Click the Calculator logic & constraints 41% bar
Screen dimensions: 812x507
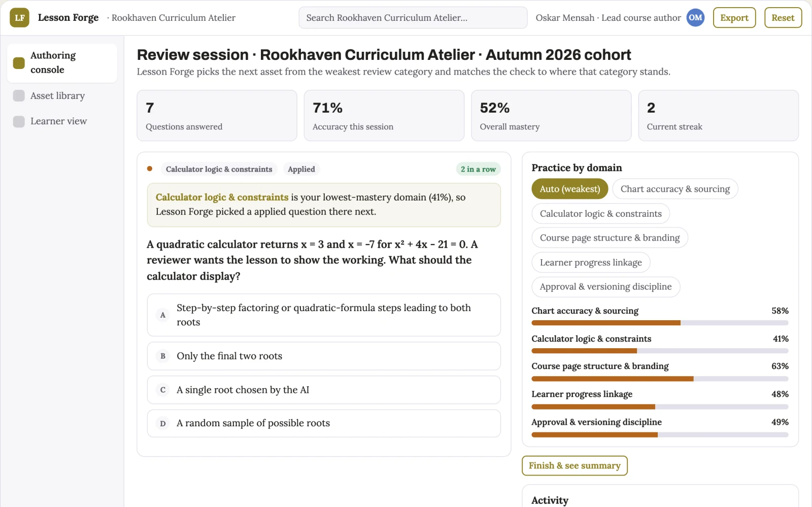660,351
